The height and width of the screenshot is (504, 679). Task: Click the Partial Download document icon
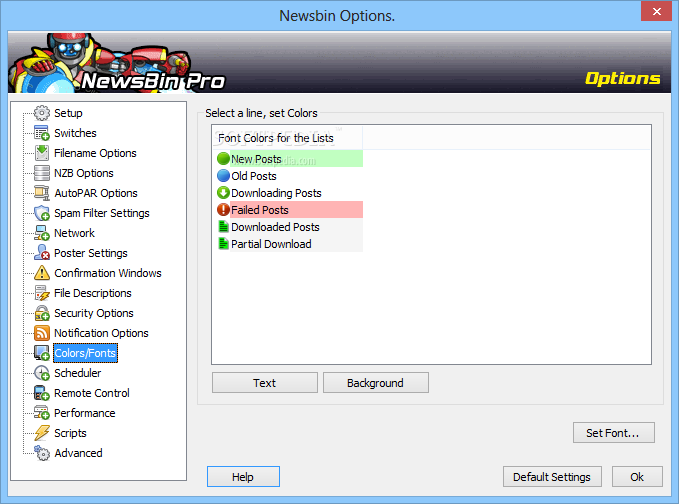tap(223, 243)
